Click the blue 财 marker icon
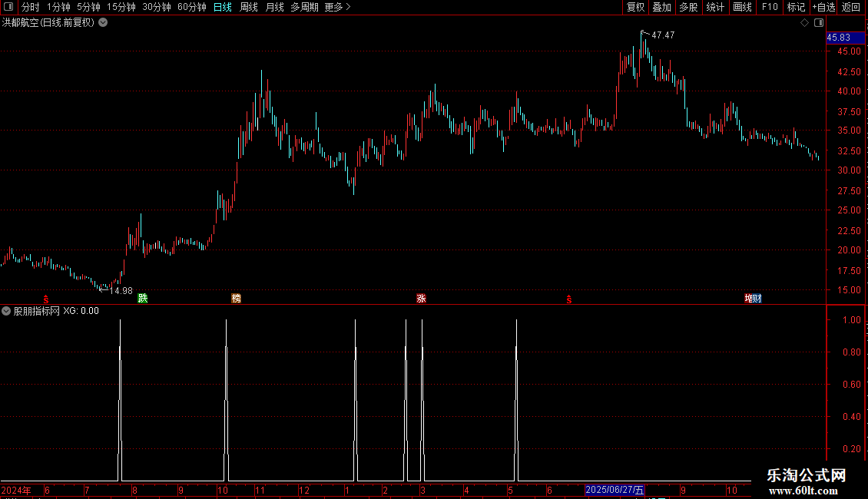 (x=757, y=298)
